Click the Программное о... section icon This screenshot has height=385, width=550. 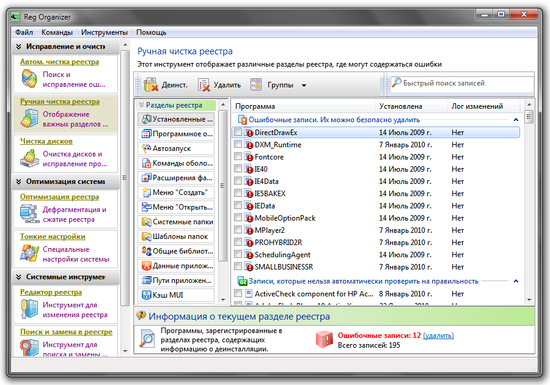point(146,134)
